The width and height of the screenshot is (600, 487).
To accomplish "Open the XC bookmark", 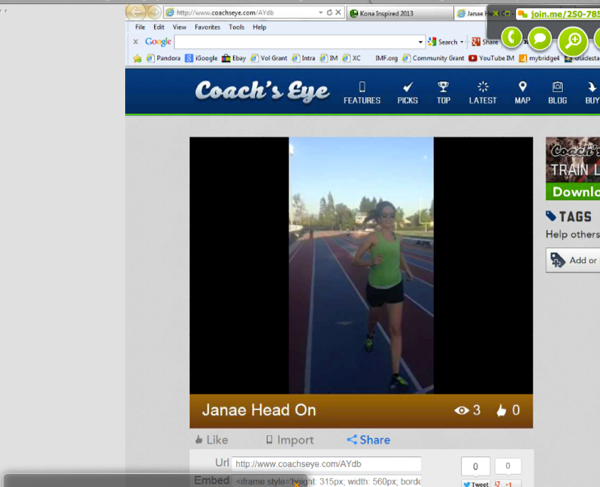I will coord(351,58).
